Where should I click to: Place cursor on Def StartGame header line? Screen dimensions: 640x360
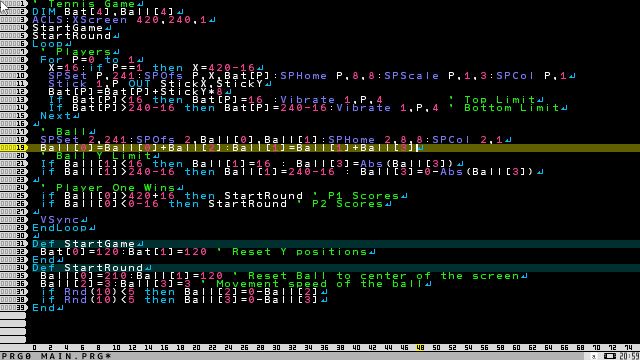tap(336, 244)
